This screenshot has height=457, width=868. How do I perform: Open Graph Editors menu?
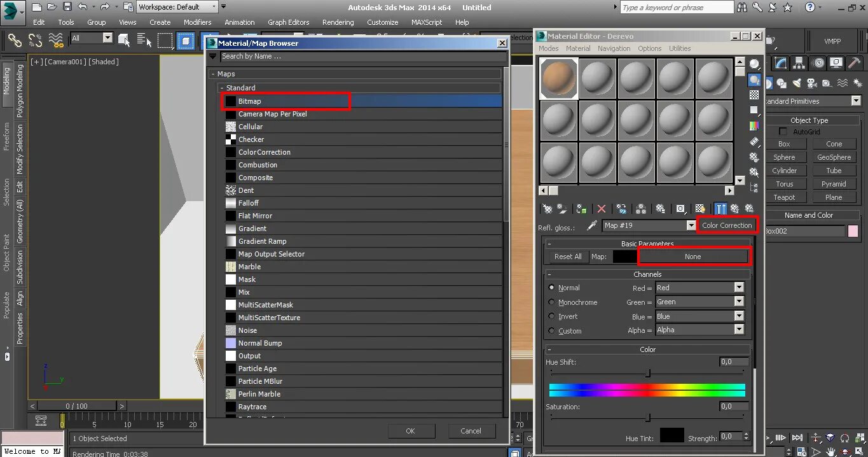[x=288, y=22]
